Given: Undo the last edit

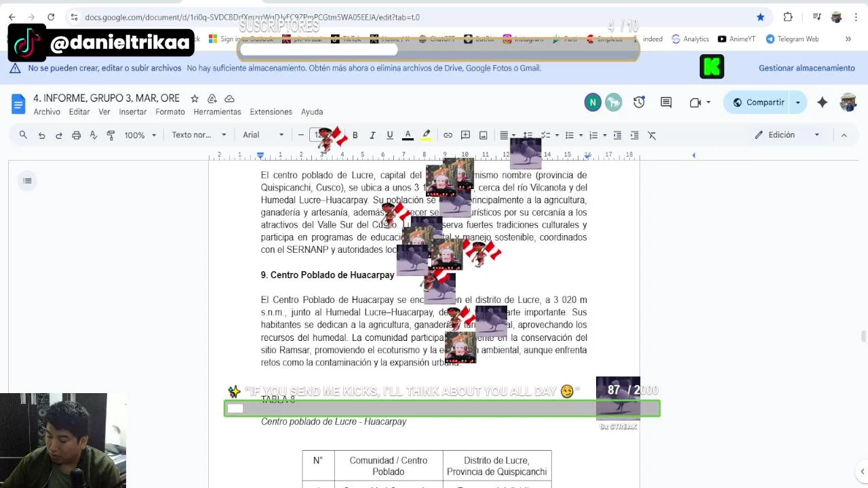Looking at the screenshot, I should tap(41, 135).
